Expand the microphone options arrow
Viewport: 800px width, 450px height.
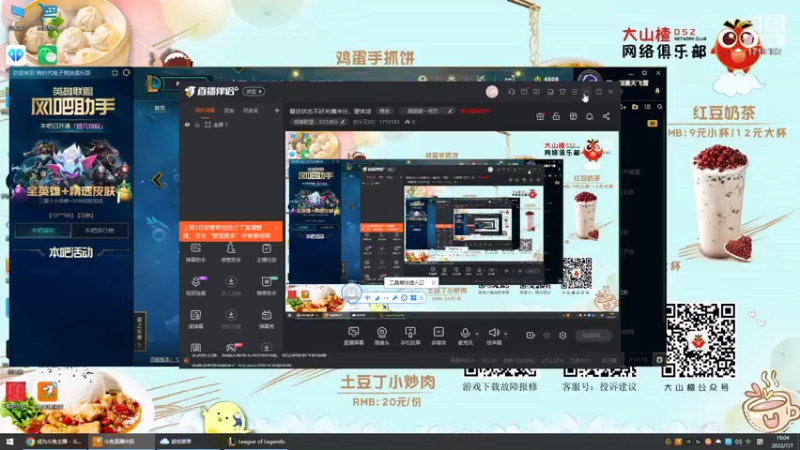(477, 334)
